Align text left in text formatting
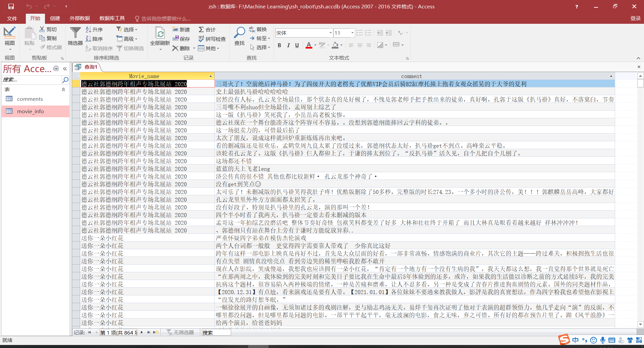The image size is (644, 348). pyautogui.click(x=351, y=45)
